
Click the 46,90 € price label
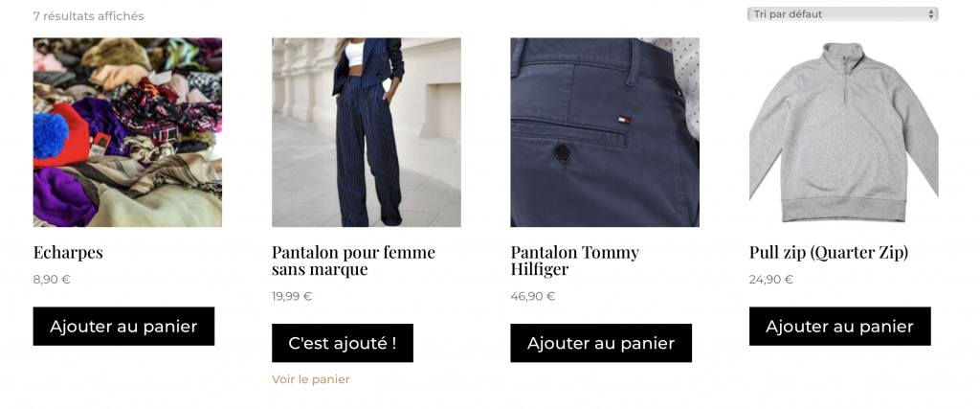pyautogui.click(x=532, y=296)
